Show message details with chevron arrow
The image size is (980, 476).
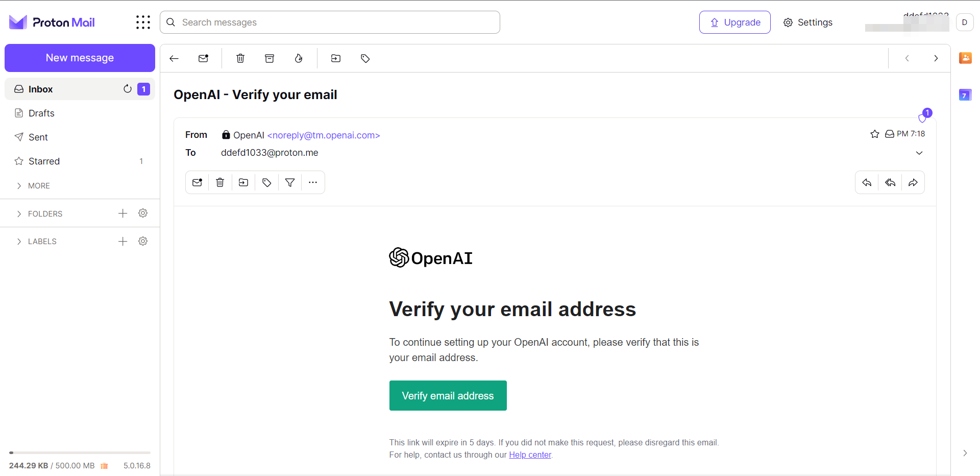[919, 153]
